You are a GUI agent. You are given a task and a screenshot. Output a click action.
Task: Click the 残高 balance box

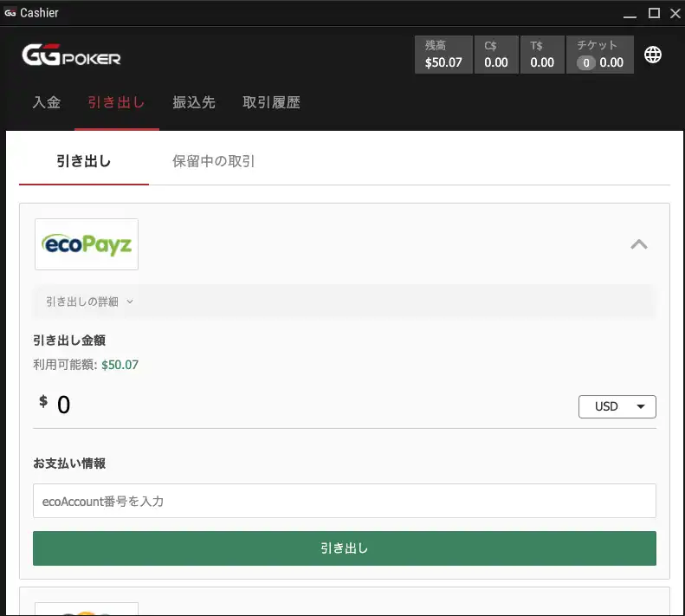click(x=443, y=55)
